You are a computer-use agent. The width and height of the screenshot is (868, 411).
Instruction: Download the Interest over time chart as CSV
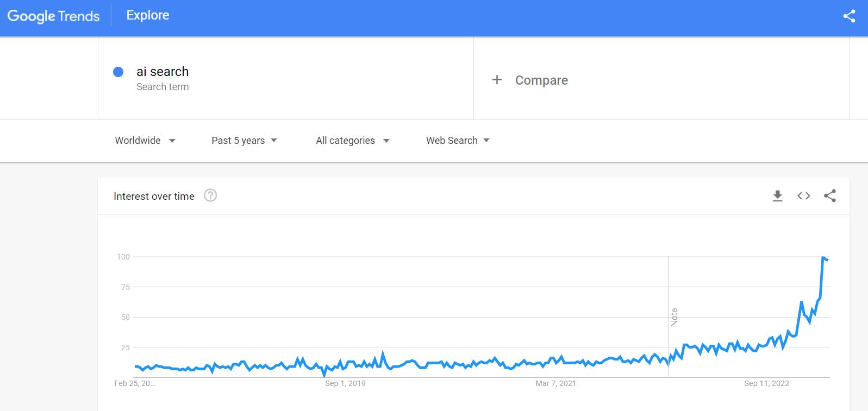pyautogui.click(x=778, y=196)
